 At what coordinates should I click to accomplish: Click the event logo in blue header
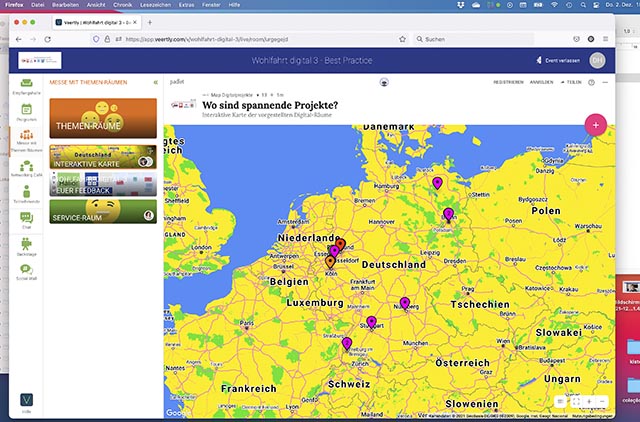pos(40,60)
